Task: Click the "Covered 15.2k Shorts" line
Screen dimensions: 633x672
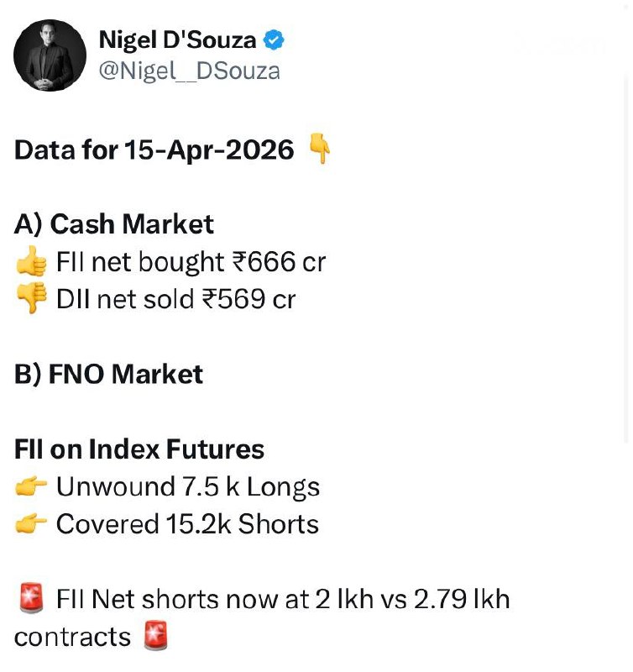Action: click(187, 525)
